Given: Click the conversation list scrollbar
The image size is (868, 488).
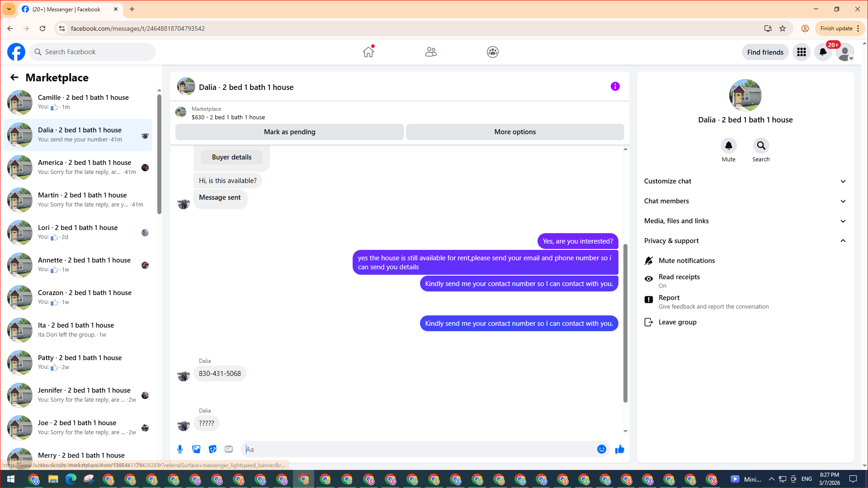Looking at the screenshot, I should pos(159,154).
